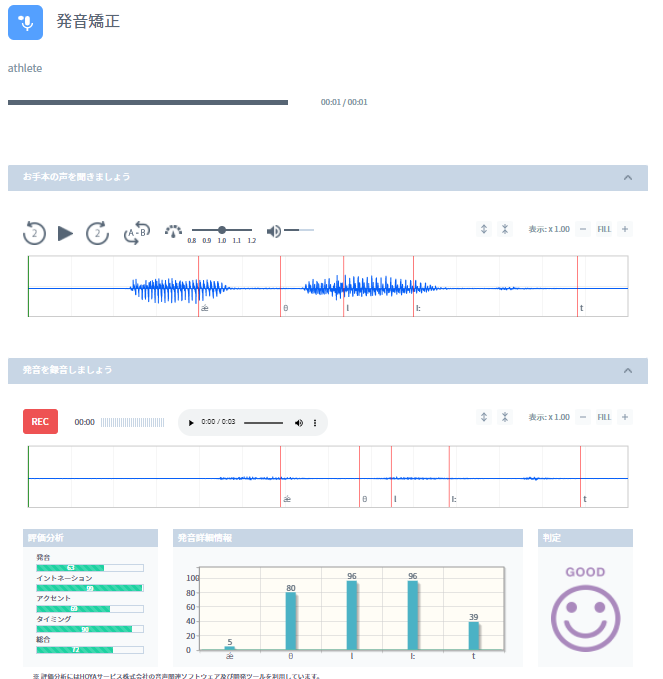The width and height of the screenshot is (663, 679).
Task: Seek within the recorded audio progress bar
Action: (x=263, y=423)
